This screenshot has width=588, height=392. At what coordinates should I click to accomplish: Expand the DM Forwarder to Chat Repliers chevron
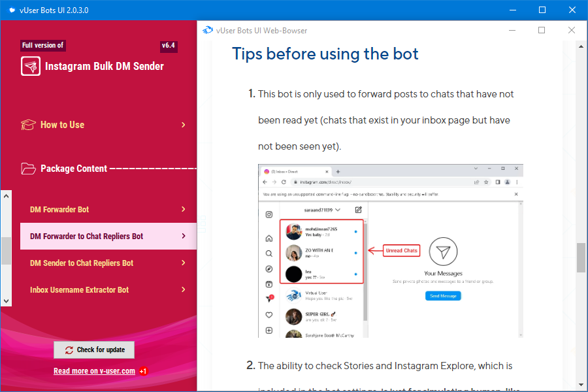pos(184,236)
